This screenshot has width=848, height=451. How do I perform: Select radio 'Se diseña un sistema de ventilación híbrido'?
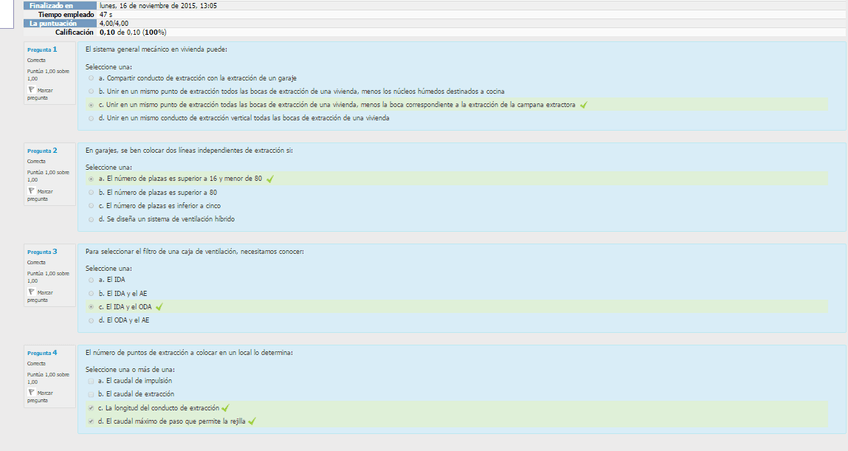[x=91, y=219]
